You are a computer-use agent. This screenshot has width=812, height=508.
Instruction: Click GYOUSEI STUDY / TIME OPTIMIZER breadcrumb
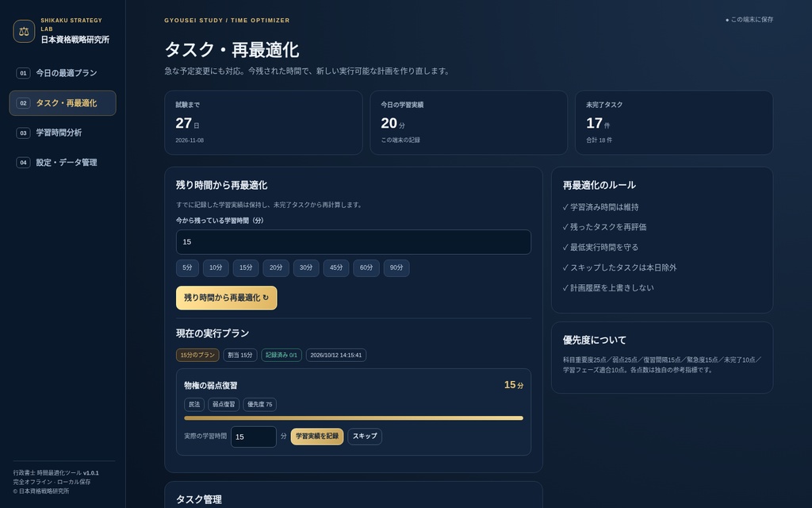pos(227,20)
